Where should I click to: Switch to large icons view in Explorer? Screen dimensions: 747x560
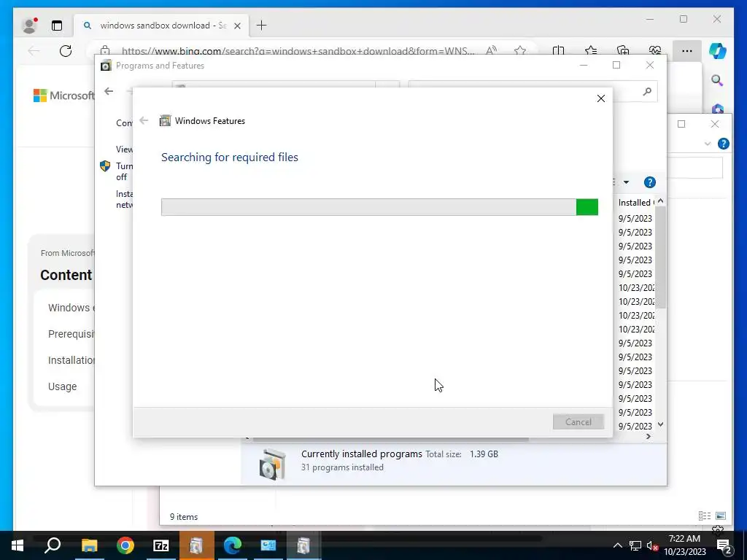tap(720, 516)
